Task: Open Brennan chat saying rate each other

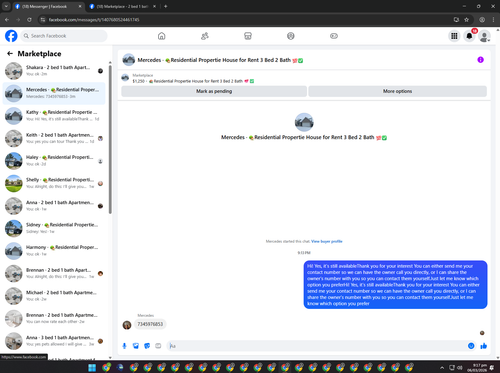Action: pos(54,318)
